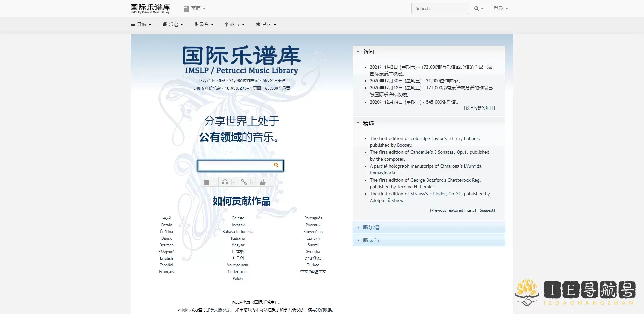The height and width of the screenshot is (314, 644).
Task: Click the IMSLP Petrucci Music Library logo
Action: click(x=150, y=8)
